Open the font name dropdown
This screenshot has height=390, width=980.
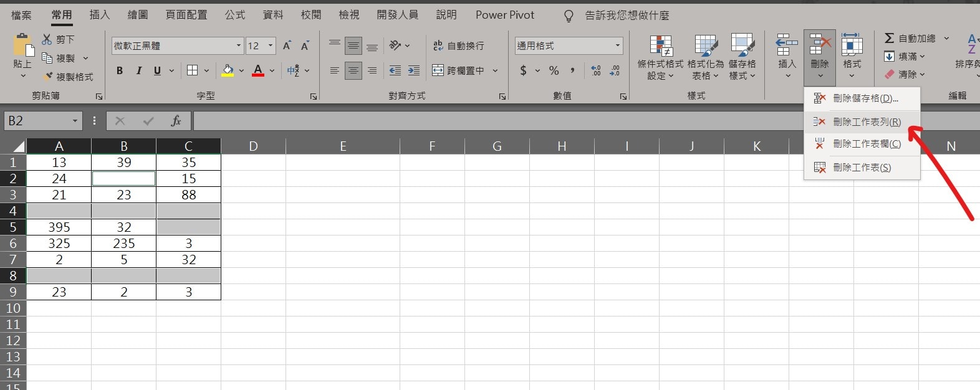coord(238,45)
